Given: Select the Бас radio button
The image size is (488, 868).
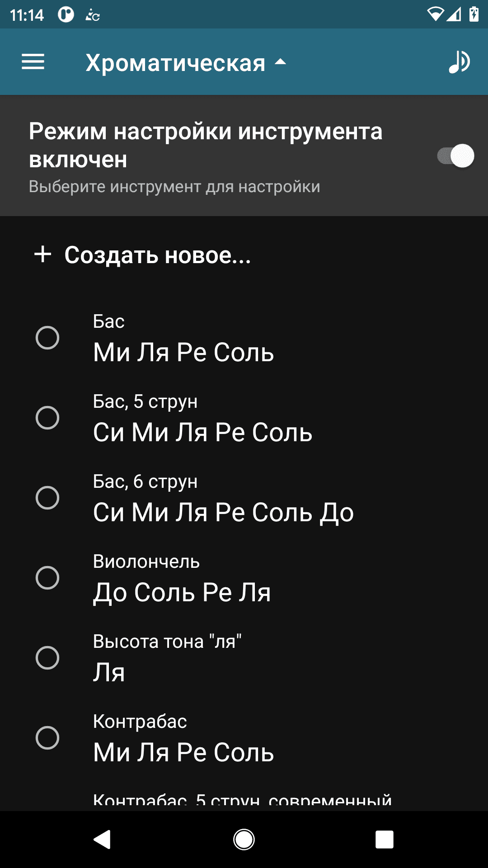Looking at the screenshot, I should tap(47, 338).
